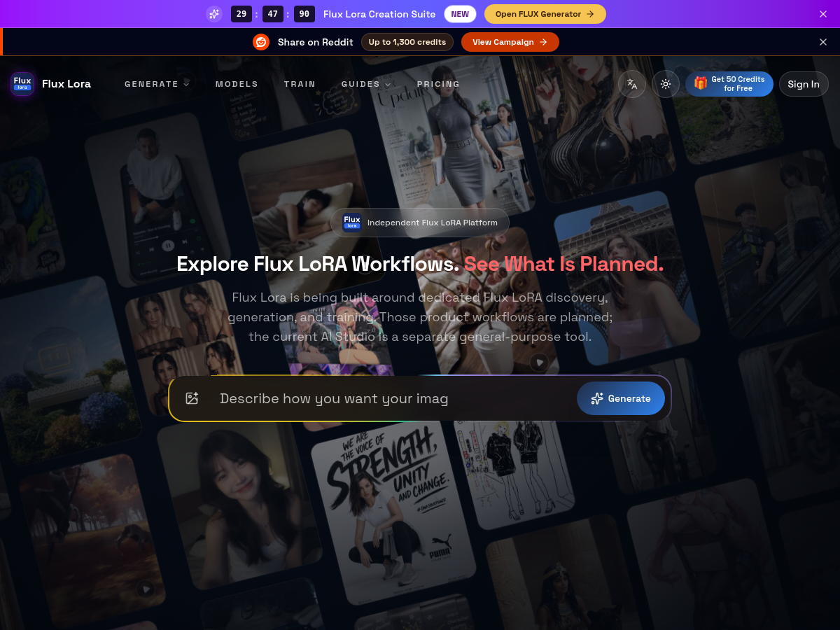Open the MODELS navigation item
This screenshot has height=630, width=840.
(x=237, y=84)
